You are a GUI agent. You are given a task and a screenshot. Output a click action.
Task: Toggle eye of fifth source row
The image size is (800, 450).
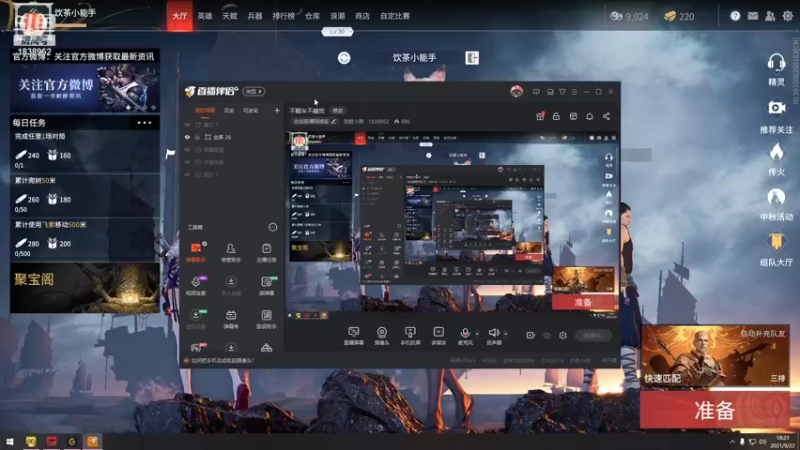coord(187,174)
